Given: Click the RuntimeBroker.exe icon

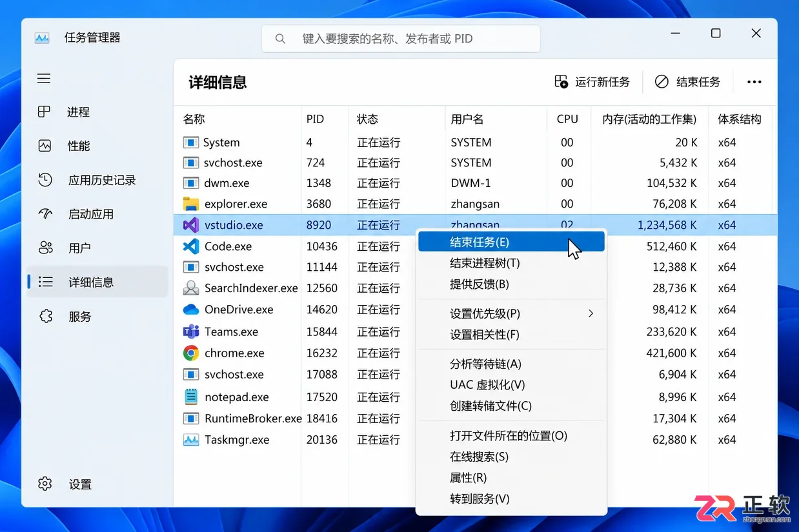Looking at the screenshot, I should point(191,419).
